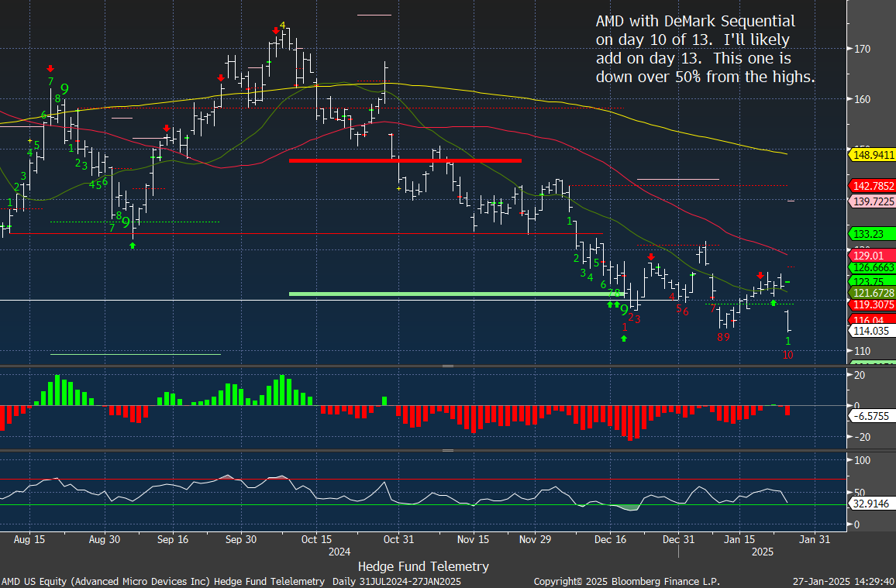Screen dimensions: 896x588
Task: Click the Oct 15 date label
Action: coord(316,539)
